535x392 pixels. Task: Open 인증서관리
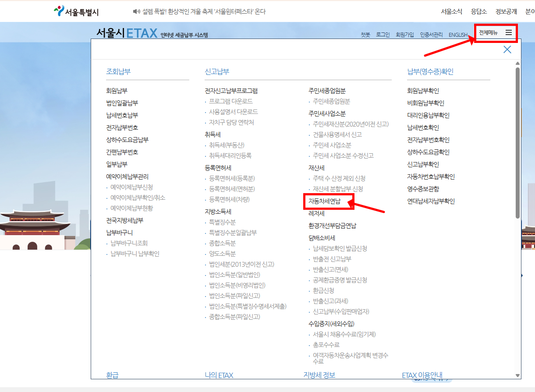click(x=431, y=35)
